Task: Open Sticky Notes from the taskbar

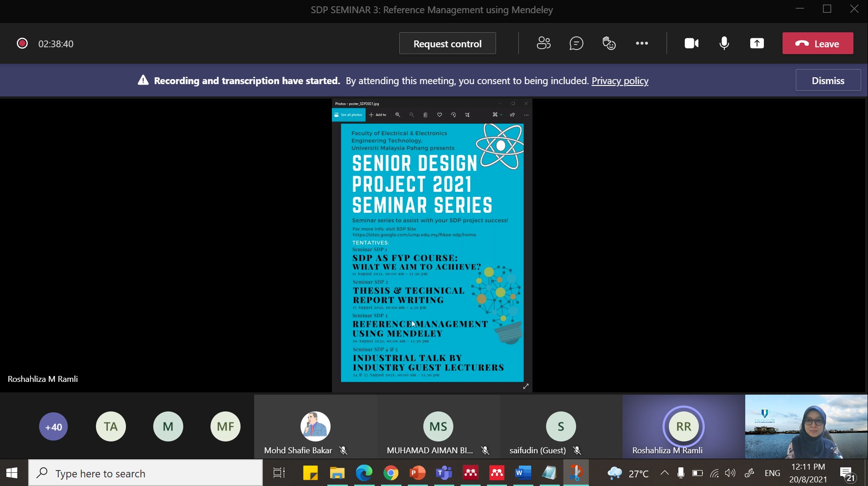Action: pyautogui.click(x=311, y=473)
